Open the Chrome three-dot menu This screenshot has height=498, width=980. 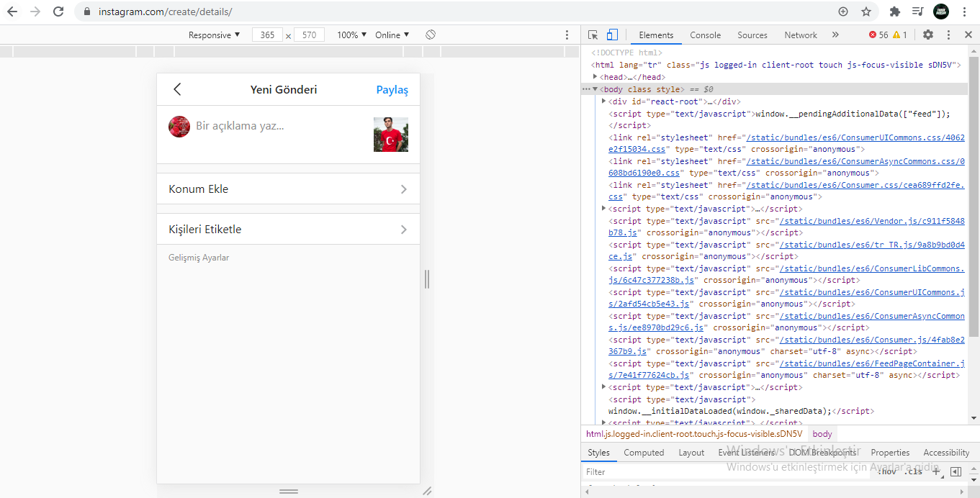[x=964, y=12]
